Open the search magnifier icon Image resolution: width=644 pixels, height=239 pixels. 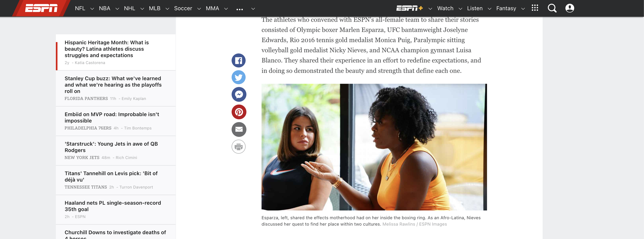click(552, 8)
